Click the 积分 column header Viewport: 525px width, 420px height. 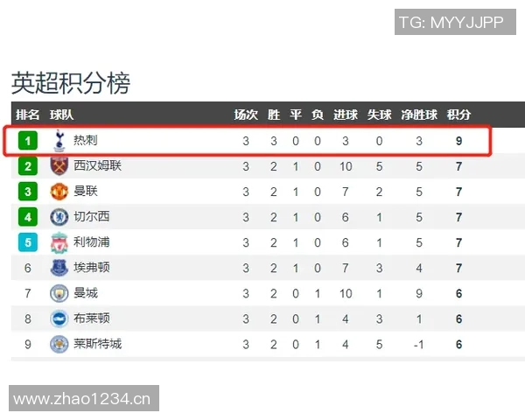pos(458,115)
